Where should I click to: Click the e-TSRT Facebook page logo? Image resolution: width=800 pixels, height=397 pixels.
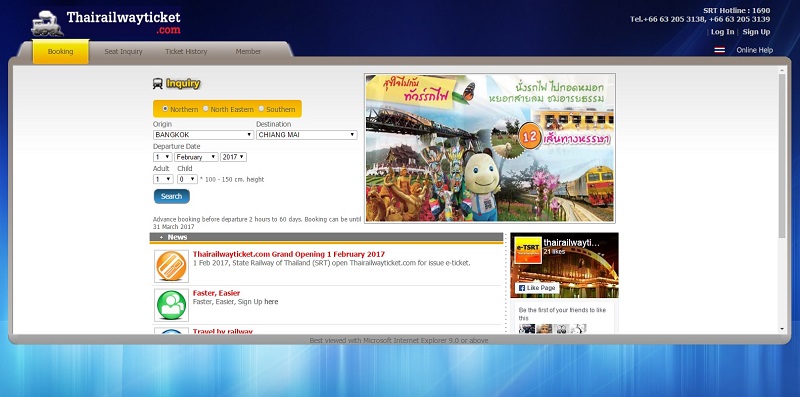(528, 250)
